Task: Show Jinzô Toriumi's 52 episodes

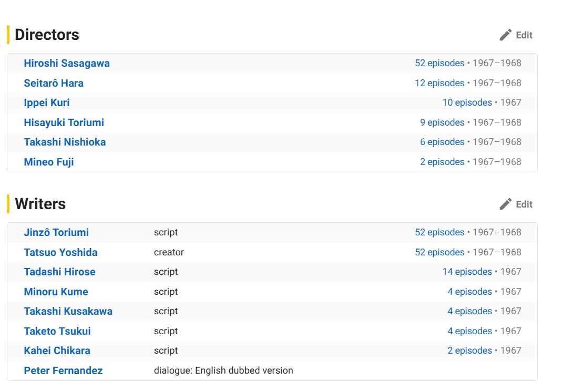Action: pyautogui.click(x=440, y=232)
